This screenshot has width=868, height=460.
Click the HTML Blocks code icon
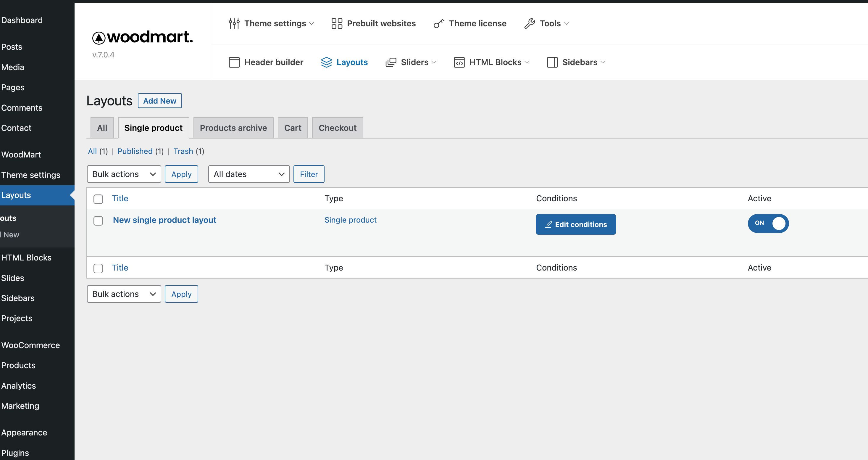click(459, 62)
